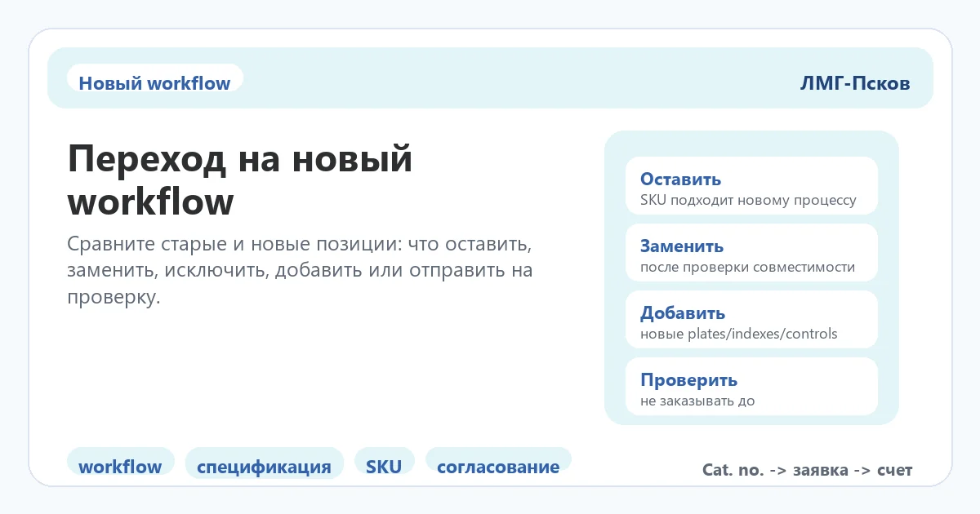Click the 'ЛМГ-Псков' header text

(855, 83)
